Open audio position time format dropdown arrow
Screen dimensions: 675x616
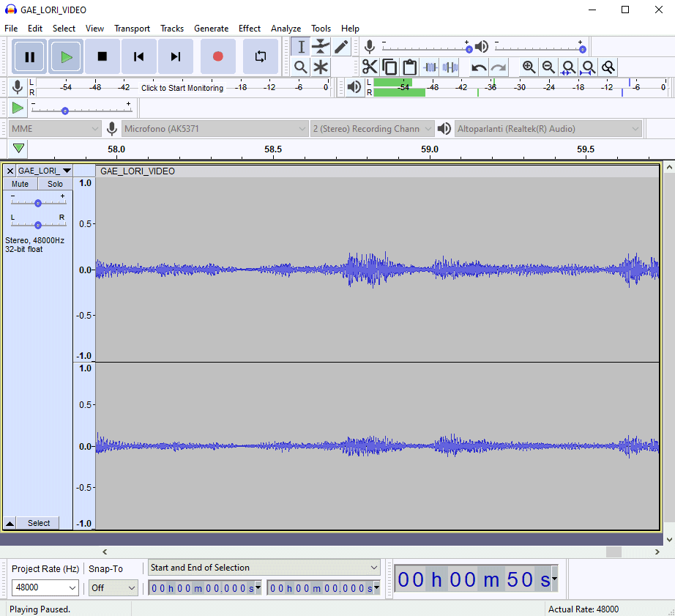tap(554, 579)
